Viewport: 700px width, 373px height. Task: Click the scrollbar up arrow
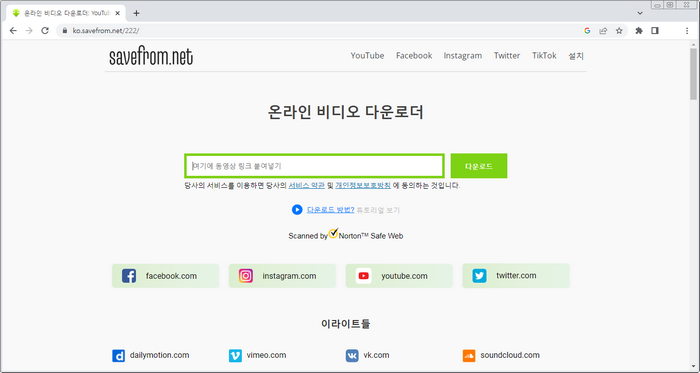click(693, 44)
